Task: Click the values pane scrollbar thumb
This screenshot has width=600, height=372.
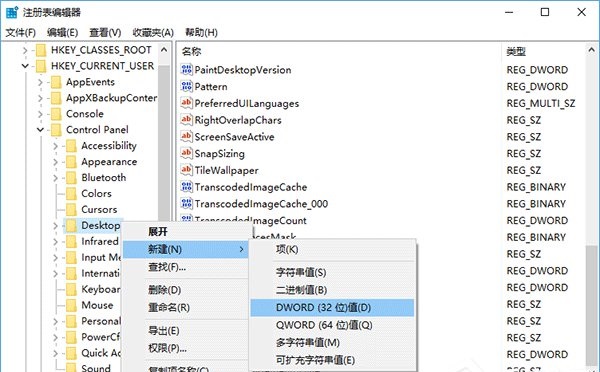Action: (x=592, y=304)
